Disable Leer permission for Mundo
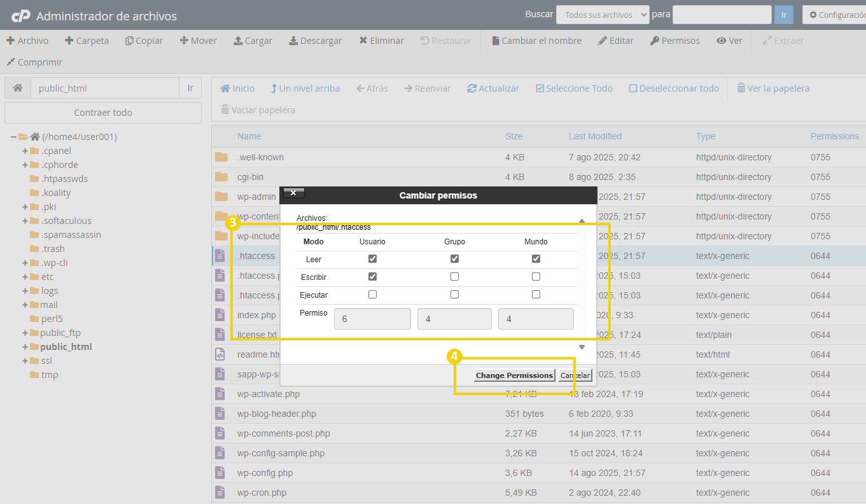The height and width of the screenshot is (504, 866). [536, 258]
